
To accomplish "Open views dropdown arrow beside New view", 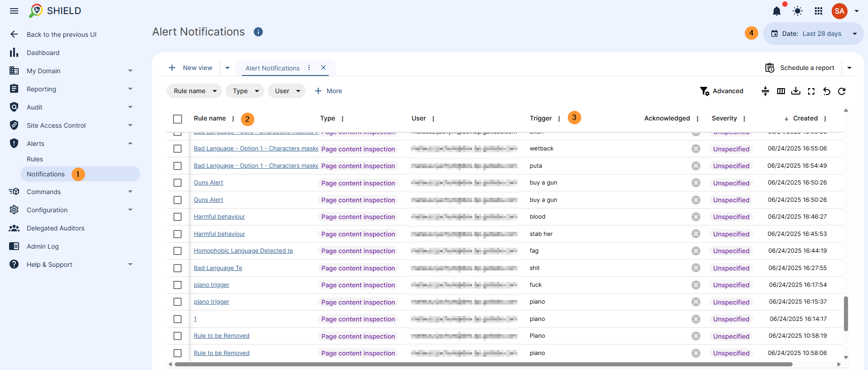I will click(x=227, y=68).
